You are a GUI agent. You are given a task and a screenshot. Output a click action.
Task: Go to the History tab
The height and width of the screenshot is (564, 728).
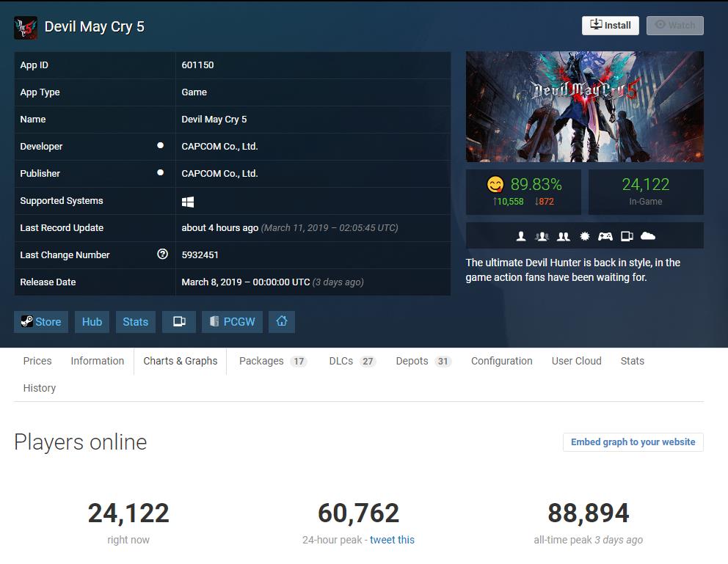pyautogui.click(x=40, y=388)
